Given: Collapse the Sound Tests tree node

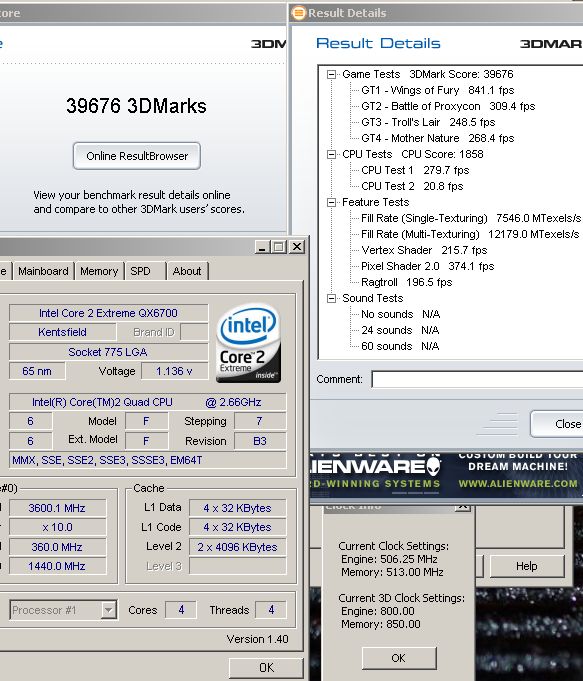Looking at the screenshot, I should (331, 298).
